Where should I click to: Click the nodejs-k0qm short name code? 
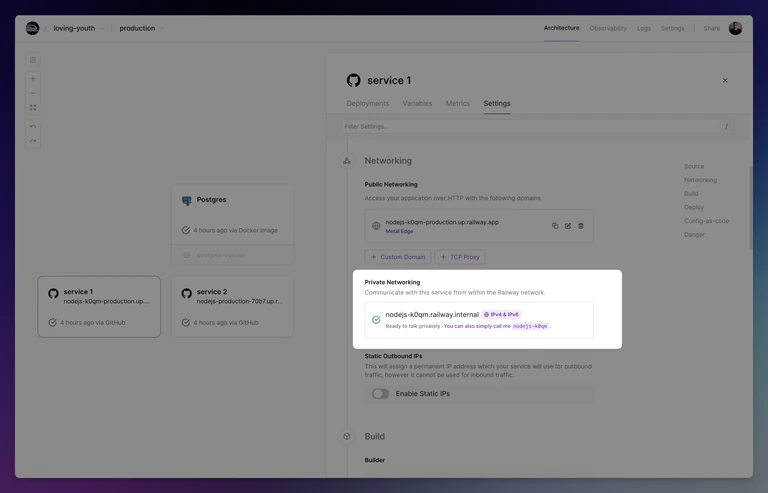530,326
